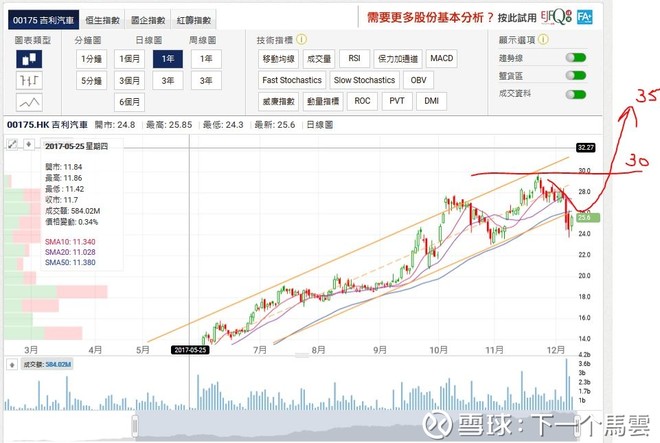This screenshot has width=660, height=443.
Task: Click the expand chart fullscreen icon
Action: (13, 144)
